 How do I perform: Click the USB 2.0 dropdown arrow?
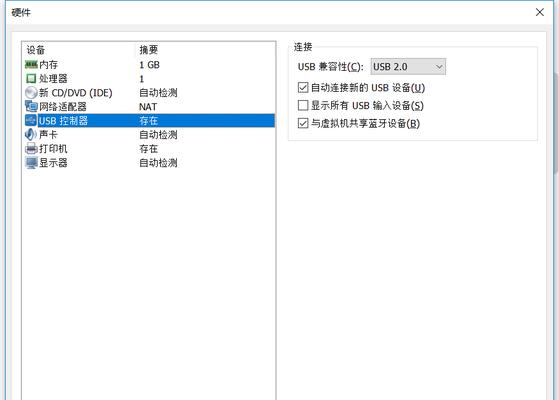coord(439,67)
